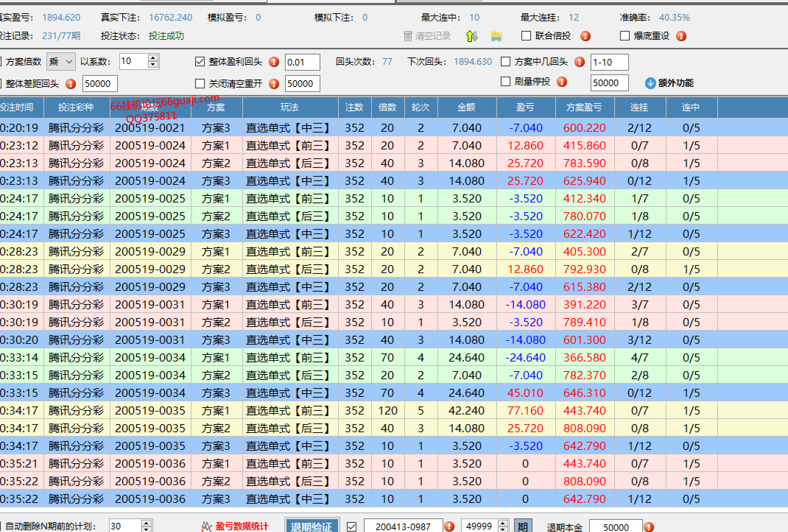Sort by the 注数 column header
This screenshot has height=532, width=788.
point(355,107)
